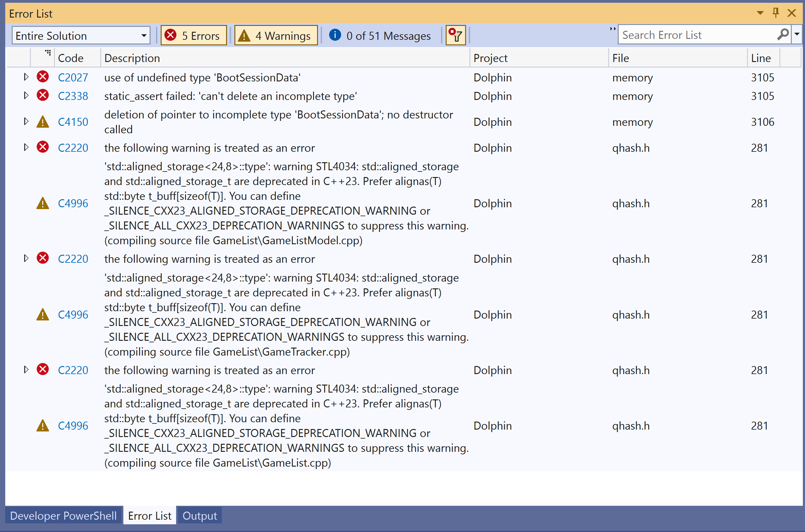Image resolution: width=805 pixels, height=532 pixels.
Task: Open the search options dropdown arrow
Action: tap(797, 35)
